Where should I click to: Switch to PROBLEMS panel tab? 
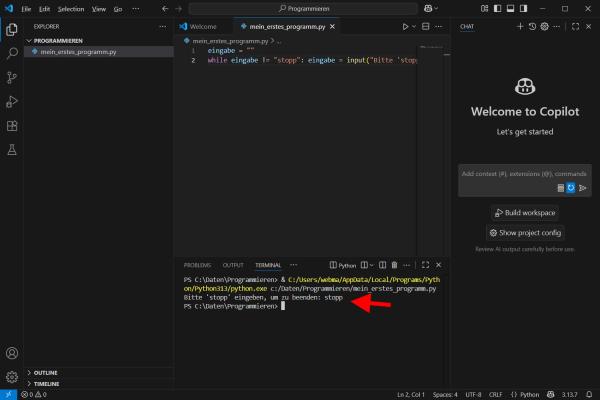pos(197,265)
